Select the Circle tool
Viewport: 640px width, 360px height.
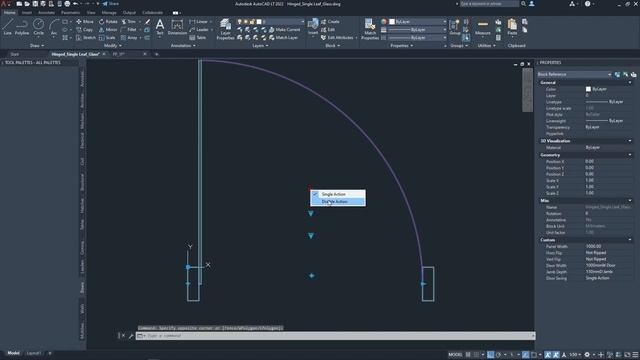38,27
